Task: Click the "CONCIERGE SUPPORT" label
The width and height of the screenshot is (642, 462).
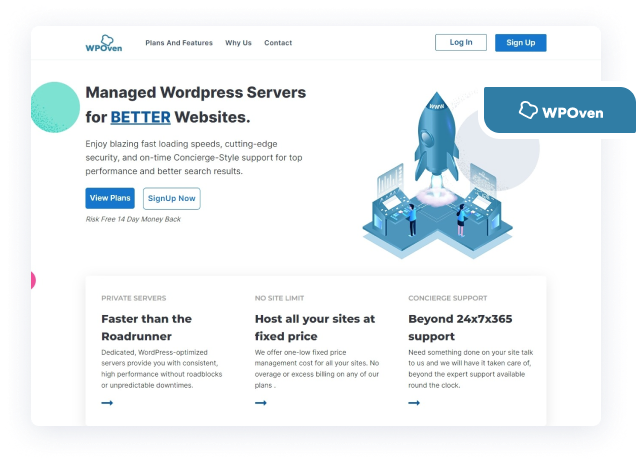Action: click(448, 298)
